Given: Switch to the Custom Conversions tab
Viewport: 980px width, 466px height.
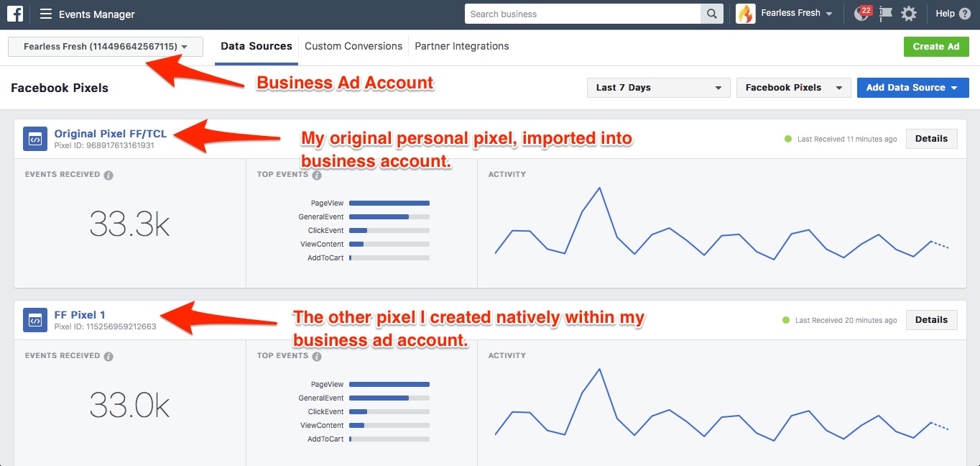Looking at the screenshot, I should (x=353, y=46).
